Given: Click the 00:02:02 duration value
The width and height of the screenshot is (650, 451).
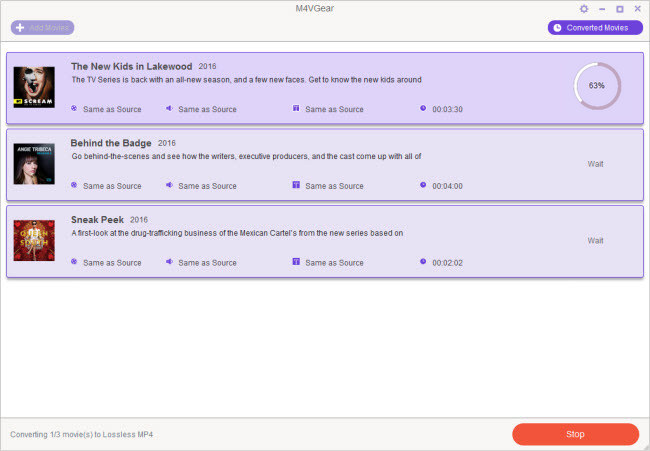Looking at the screenshot, I should (x=447, y=263).
